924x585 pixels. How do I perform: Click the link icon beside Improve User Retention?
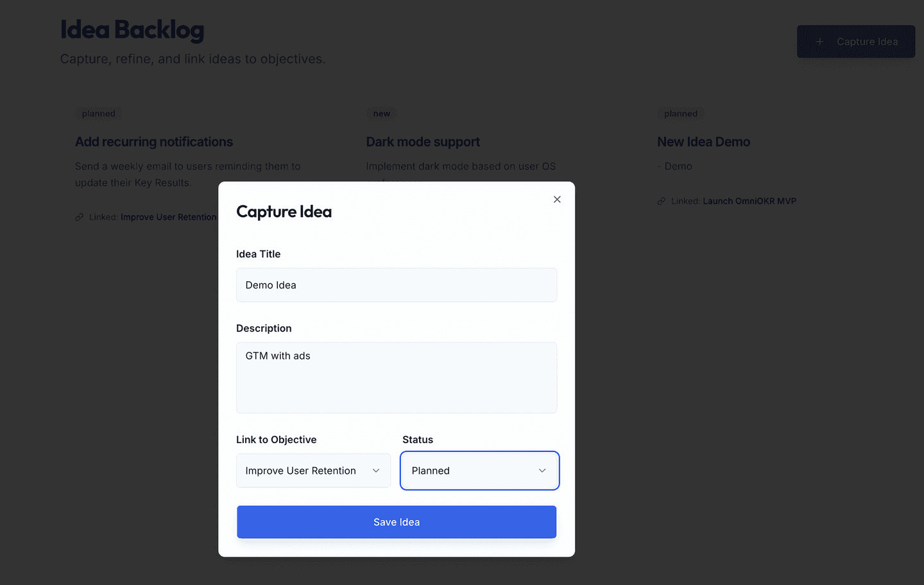(x=78, y=217)
